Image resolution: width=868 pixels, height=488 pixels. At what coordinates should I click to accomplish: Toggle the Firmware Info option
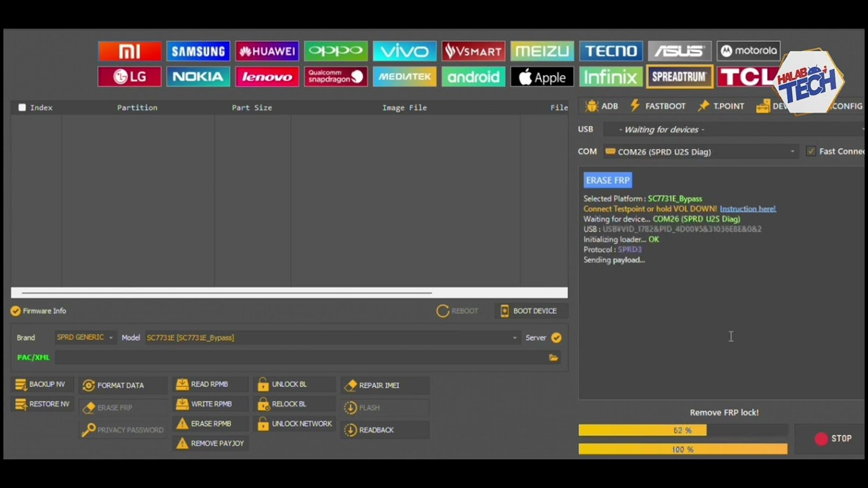16,311
